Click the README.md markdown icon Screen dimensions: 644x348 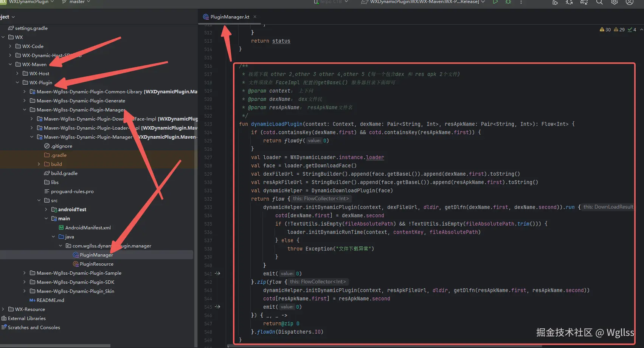point(33,300)
